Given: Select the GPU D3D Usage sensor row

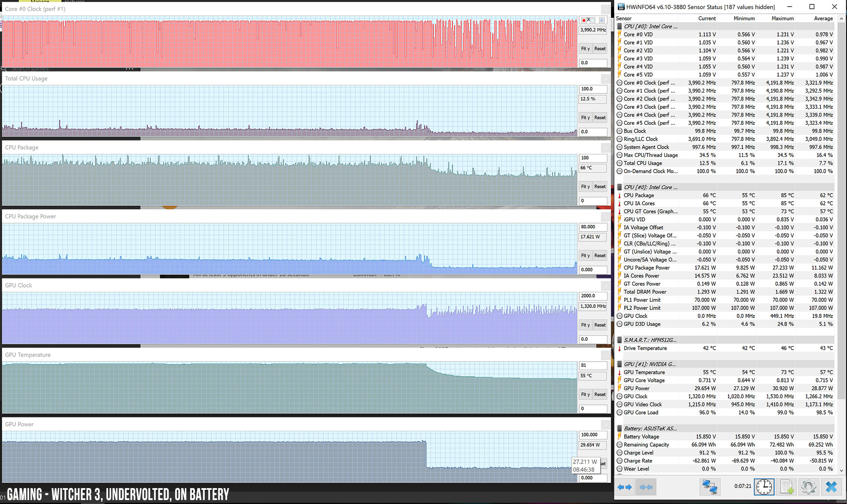Looking at the screenshot, I should [x=725, y=324].
